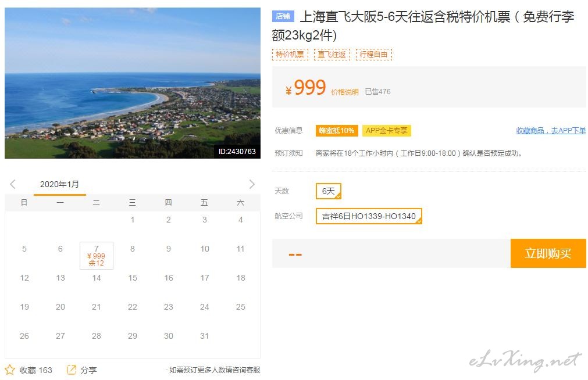Select January 14 in calendar
This screenshot has width=588, height=380.
[97, 278]
